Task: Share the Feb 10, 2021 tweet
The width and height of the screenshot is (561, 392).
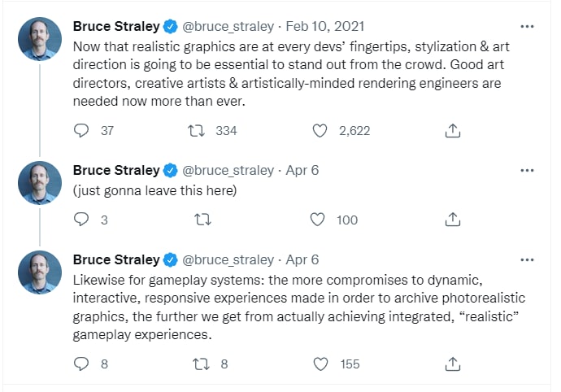Action: tap(454, 130)
